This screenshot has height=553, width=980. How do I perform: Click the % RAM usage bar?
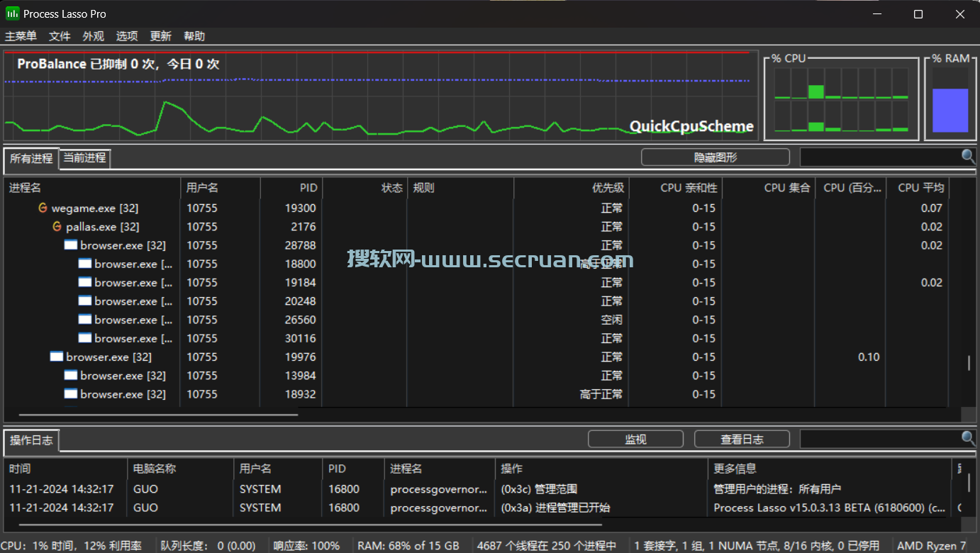point(950,110)
